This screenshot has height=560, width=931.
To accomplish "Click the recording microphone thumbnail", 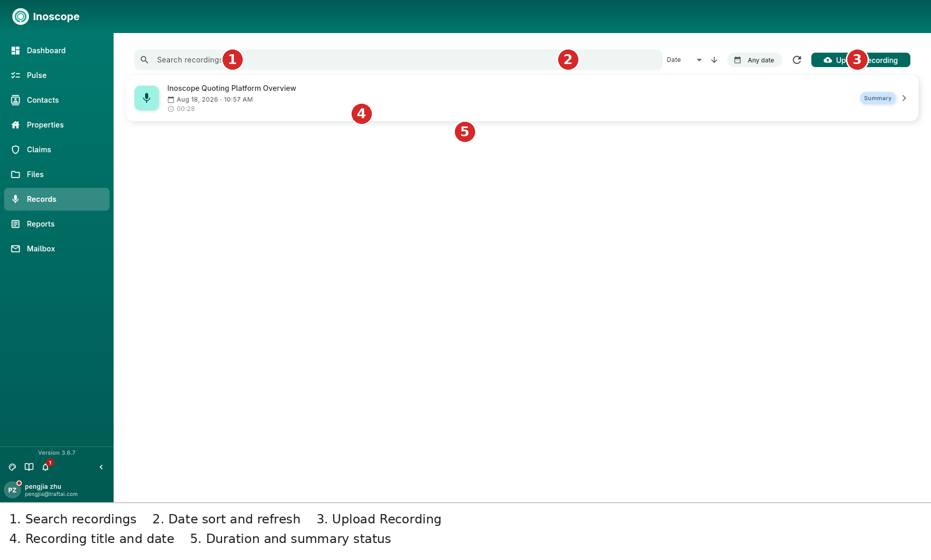I will 147,98.
